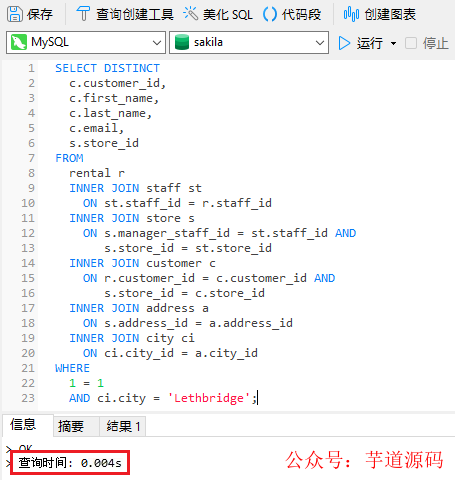Viewport: 455px width, 480px height.
Task: Click the WHERE keyword line
Action: point(72,368)
